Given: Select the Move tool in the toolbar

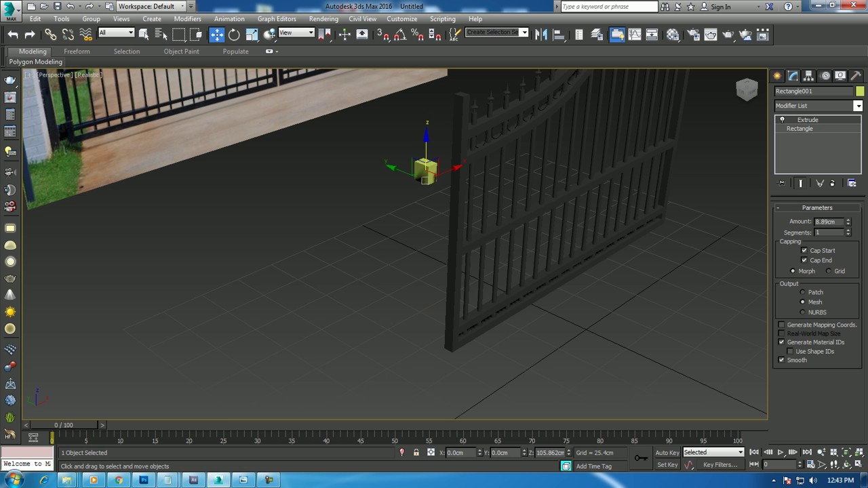Looking at the screenshot, I should pos(217,35).
